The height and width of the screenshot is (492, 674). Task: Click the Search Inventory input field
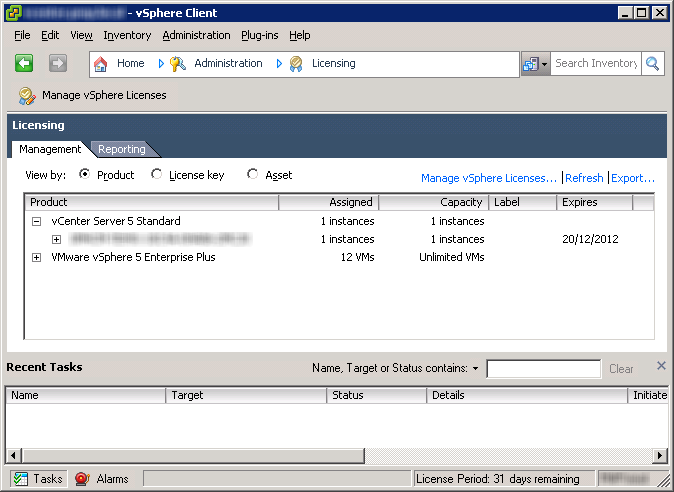pyautogui.click(x=594, y=63)
